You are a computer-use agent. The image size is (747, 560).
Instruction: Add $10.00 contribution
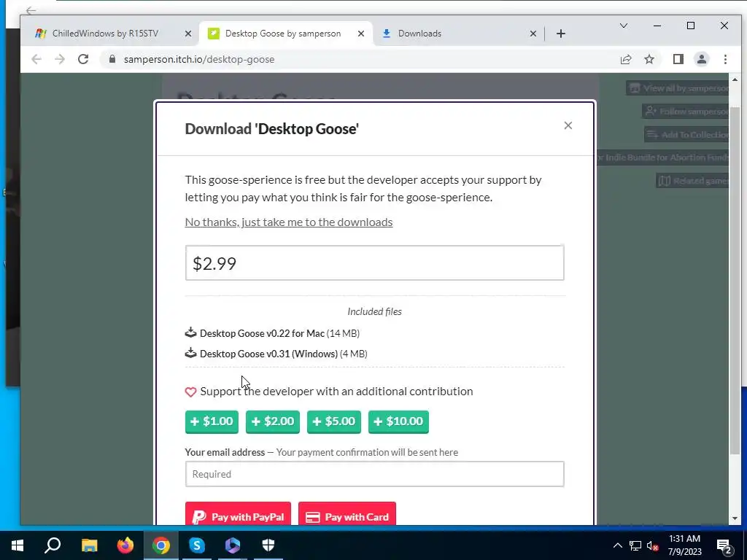(398, 421)
